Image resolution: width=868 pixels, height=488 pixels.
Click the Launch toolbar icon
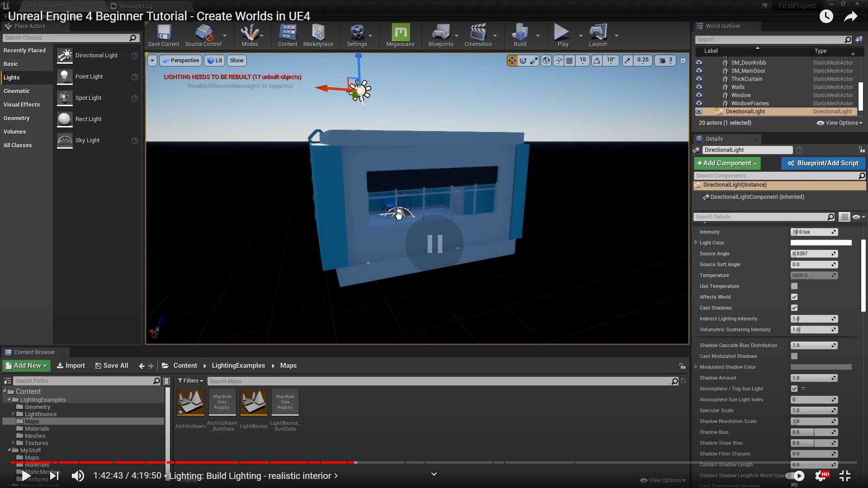tap(598, 33)
